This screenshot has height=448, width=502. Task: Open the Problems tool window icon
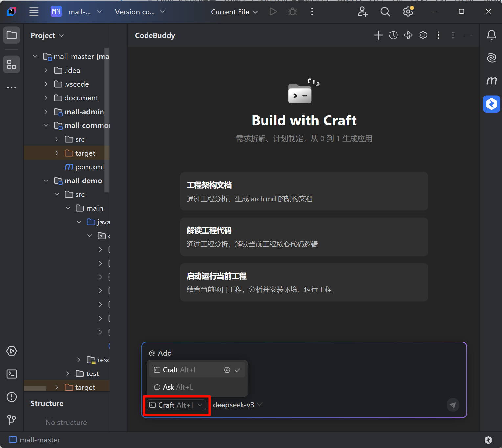click(12, 397)
